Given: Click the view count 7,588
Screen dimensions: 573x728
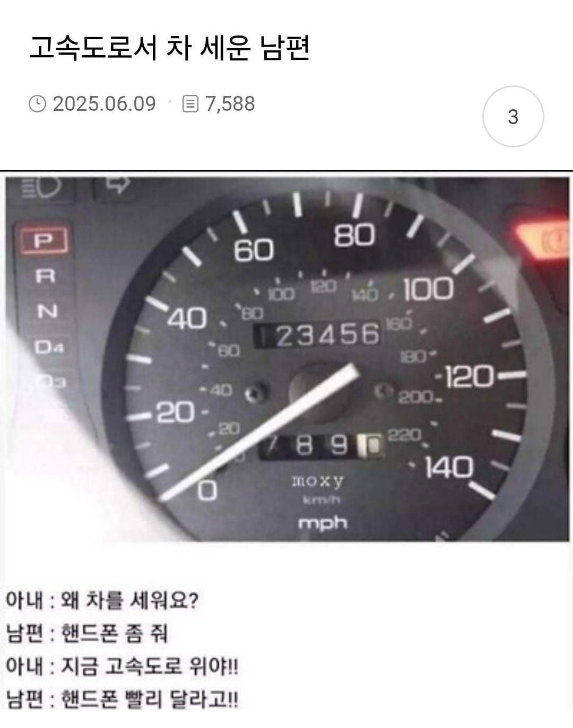Looking at the screenshot, I should click(x=230, y=103).
